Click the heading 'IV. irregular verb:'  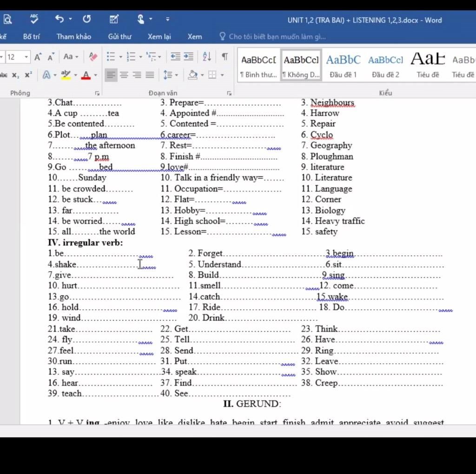pyautogui.click(x=86, y=242)
